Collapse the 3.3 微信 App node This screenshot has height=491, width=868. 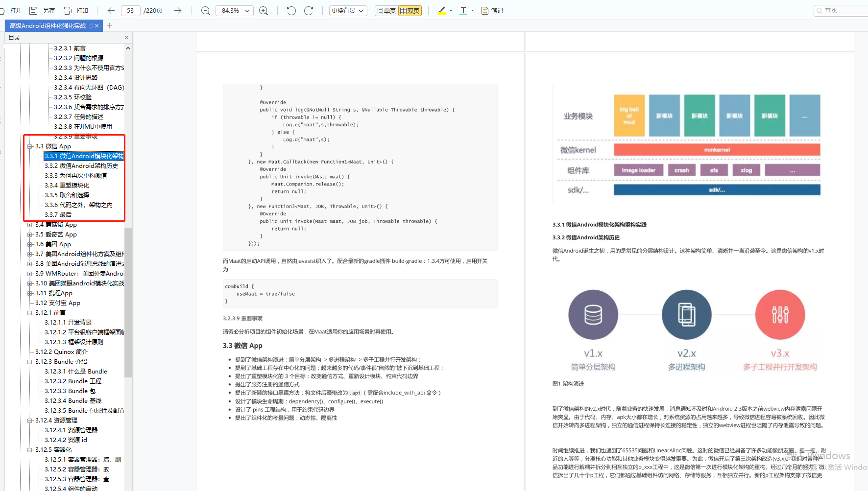[30, 146]
